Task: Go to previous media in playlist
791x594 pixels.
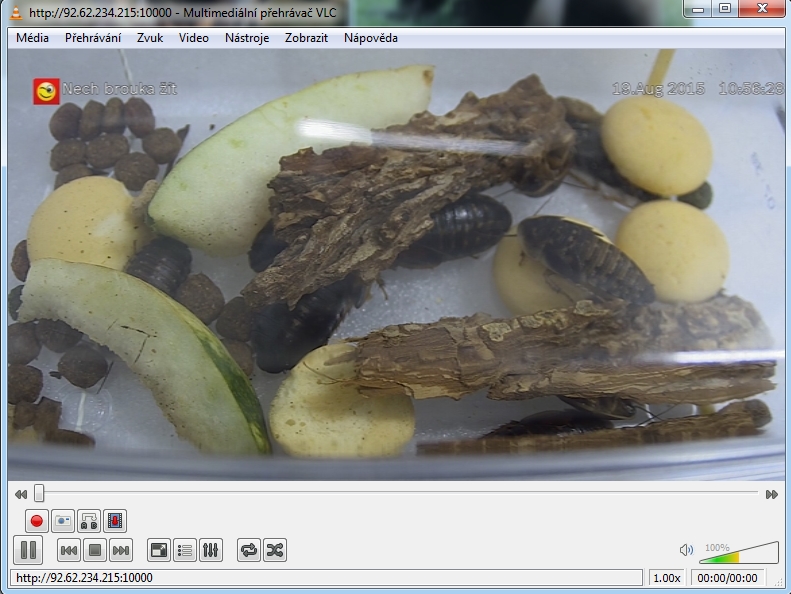Action: (69, 550)
